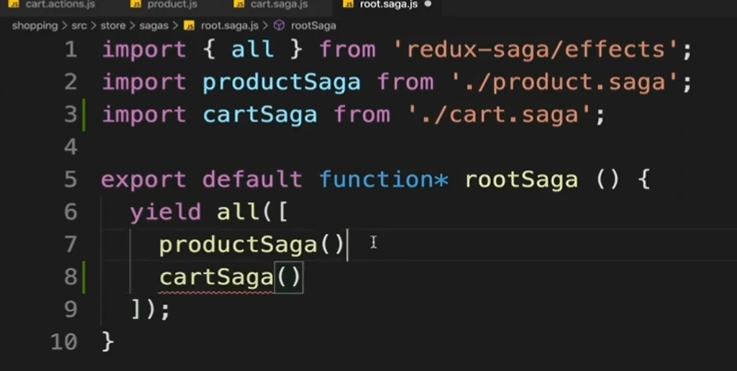Click the JS file icon on cart.actions.js tab
This screenshot has width=737, height=371.
pos(14,4)
